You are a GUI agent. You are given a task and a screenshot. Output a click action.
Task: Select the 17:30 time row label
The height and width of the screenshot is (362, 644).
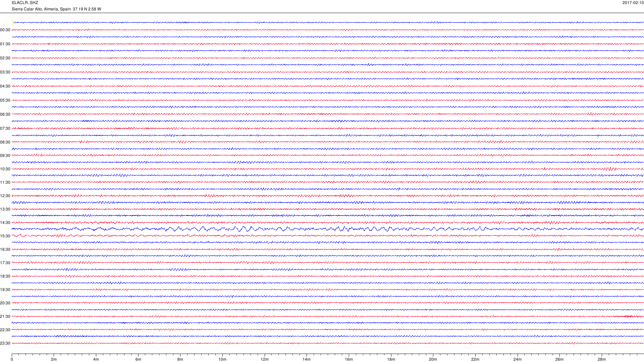pos(5,263)
